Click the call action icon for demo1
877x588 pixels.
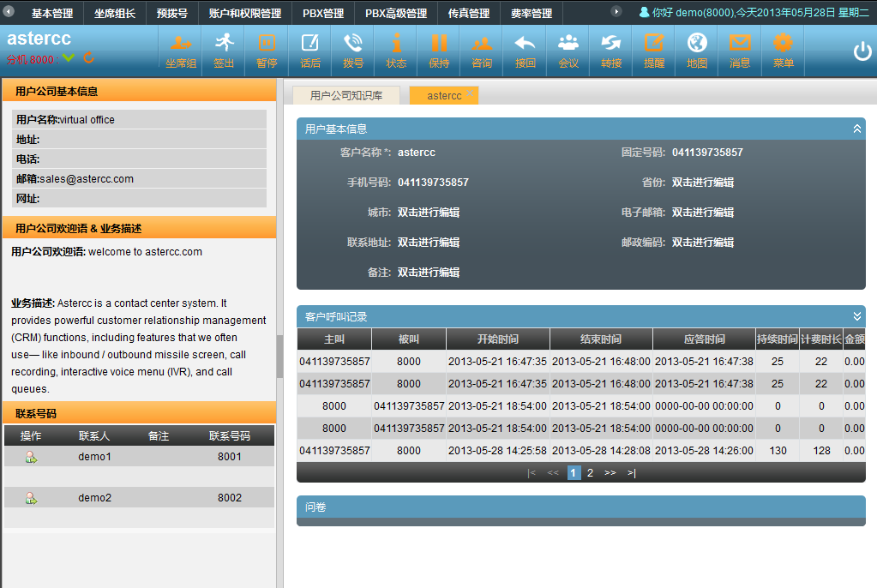pyautogui.click(x=31, y=458)
